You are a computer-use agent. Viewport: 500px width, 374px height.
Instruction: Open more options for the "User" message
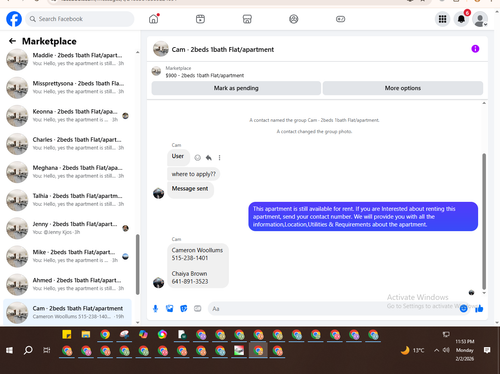[219, 158]
